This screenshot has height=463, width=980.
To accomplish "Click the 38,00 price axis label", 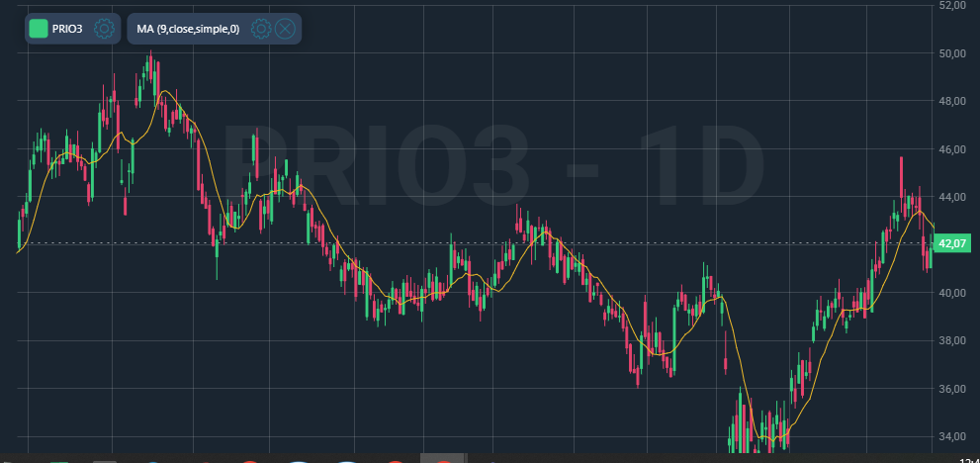I will click(952, 340).
